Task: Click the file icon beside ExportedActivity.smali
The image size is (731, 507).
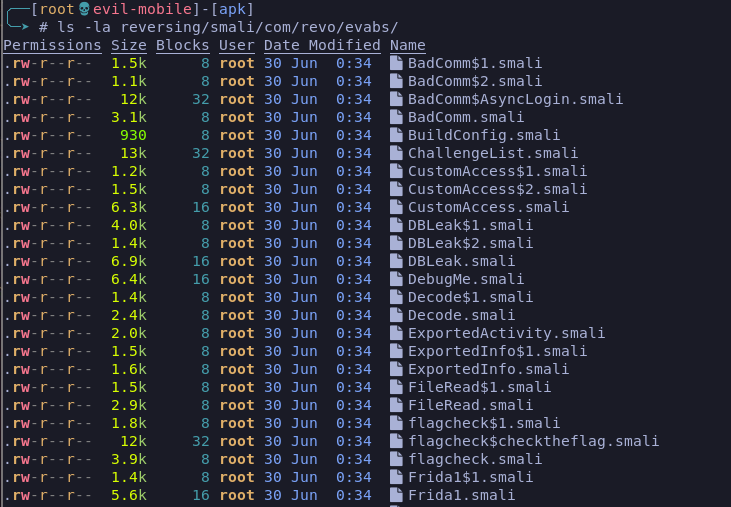Action: point(396,333)
